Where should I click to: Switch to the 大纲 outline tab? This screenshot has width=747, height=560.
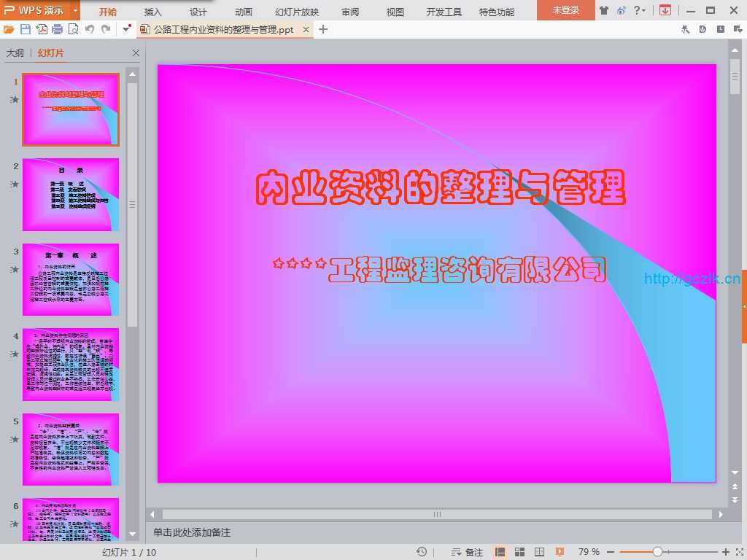click(15, 53)
